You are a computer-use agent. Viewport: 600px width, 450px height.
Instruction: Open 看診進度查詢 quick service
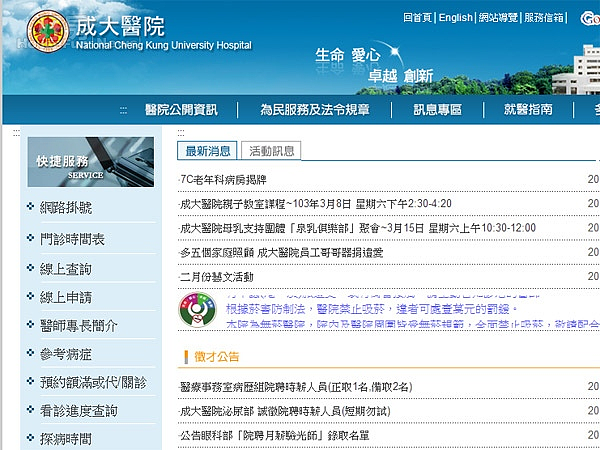(78, 411)
